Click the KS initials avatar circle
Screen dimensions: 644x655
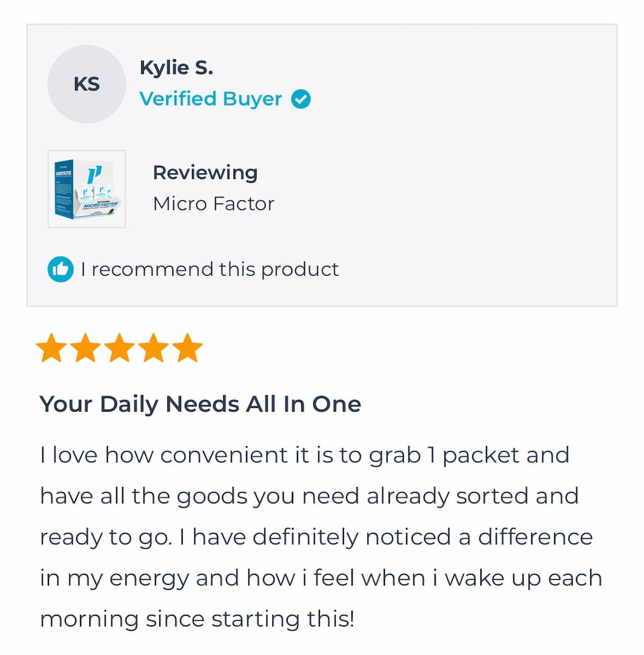pyautogui.click(x=87, y=84)
